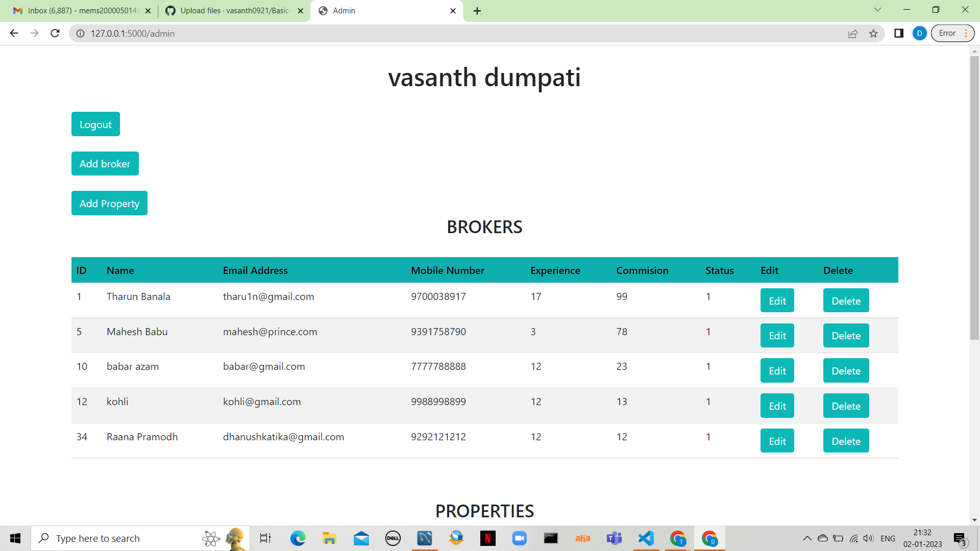The width and height of the screenshot is (980, 551).
Task: Open File Explorer from the taskbar
Action: (x=329, y=538)
